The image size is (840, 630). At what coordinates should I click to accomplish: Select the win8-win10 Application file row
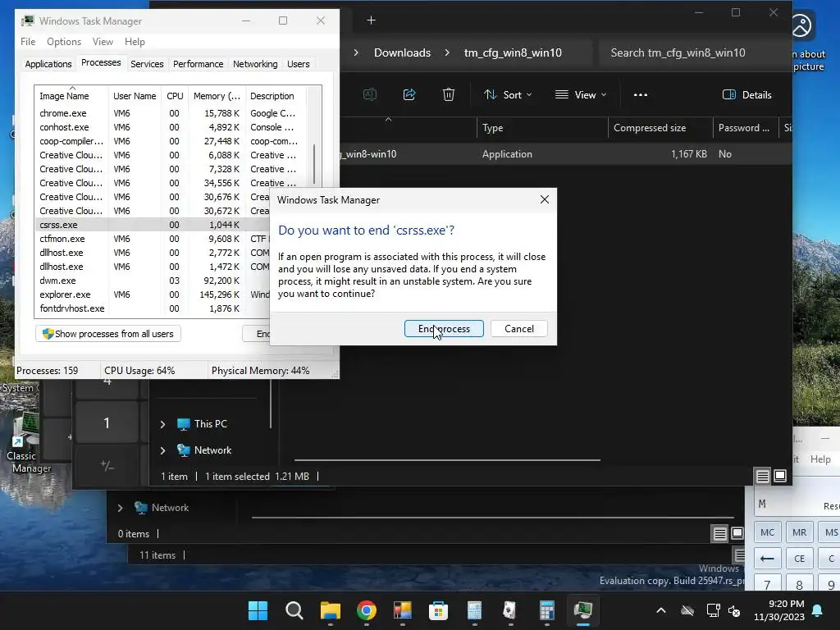tap(566, 153)
